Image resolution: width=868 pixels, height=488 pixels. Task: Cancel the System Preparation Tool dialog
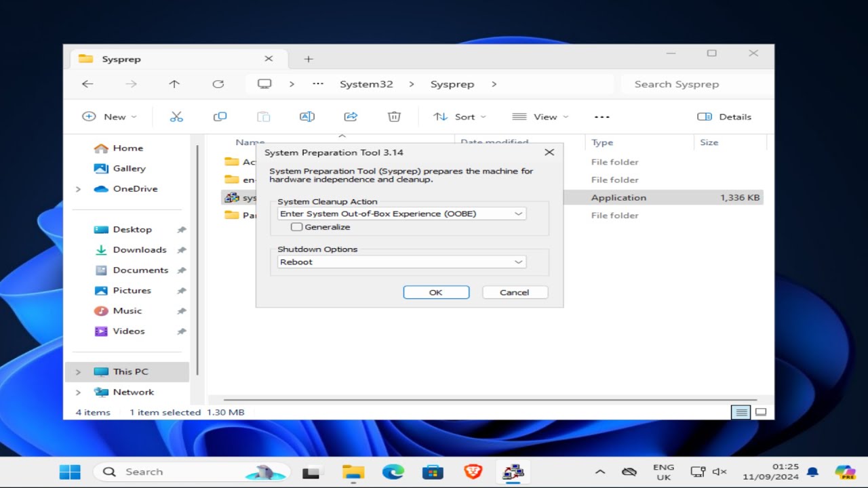tap(515, 292)
